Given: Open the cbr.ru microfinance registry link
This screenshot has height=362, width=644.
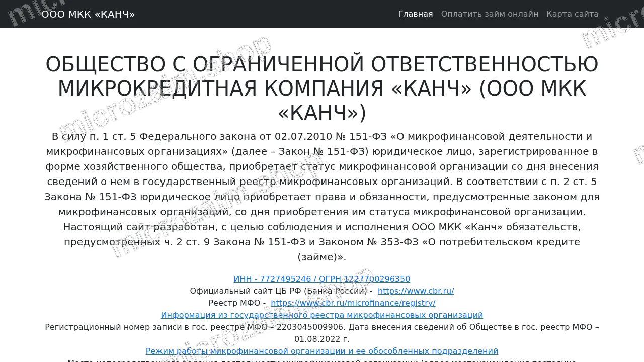Looking at the screenshot, I should click(353, 303).
